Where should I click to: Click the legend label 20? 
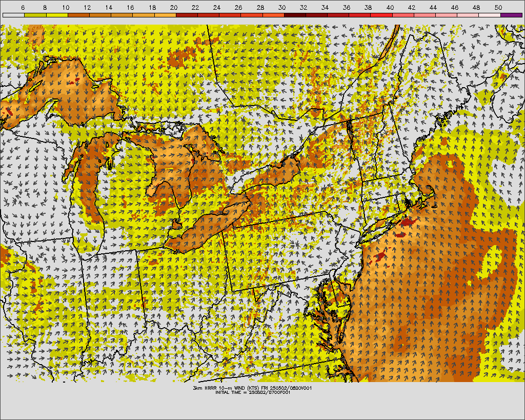[x=173, y=7]
